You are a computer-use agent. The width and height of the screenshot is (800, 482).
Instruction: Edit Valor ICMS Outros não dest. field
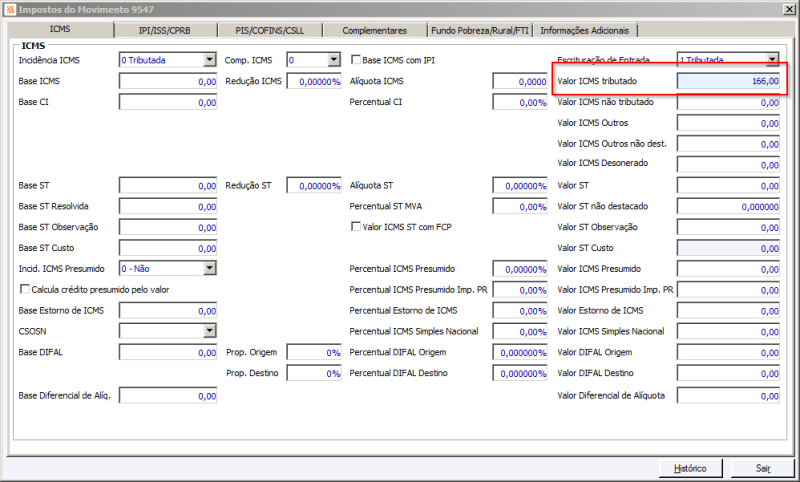tap(728, 144)
